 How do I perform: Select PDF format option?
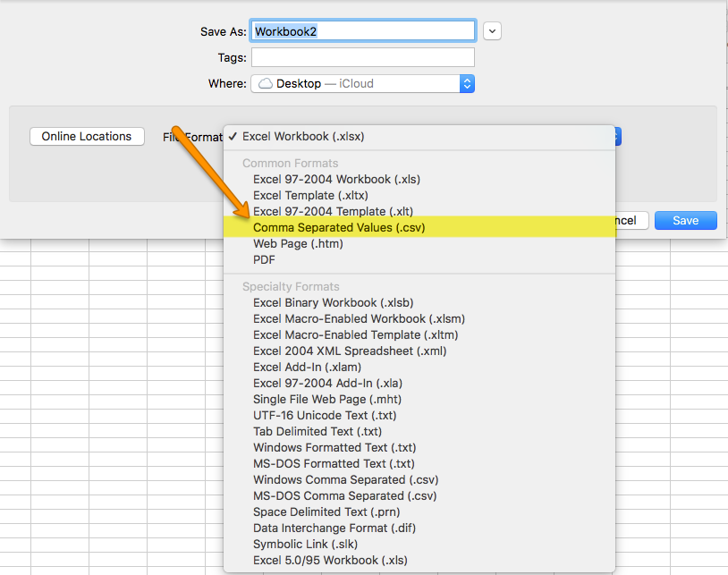(419, 260)
